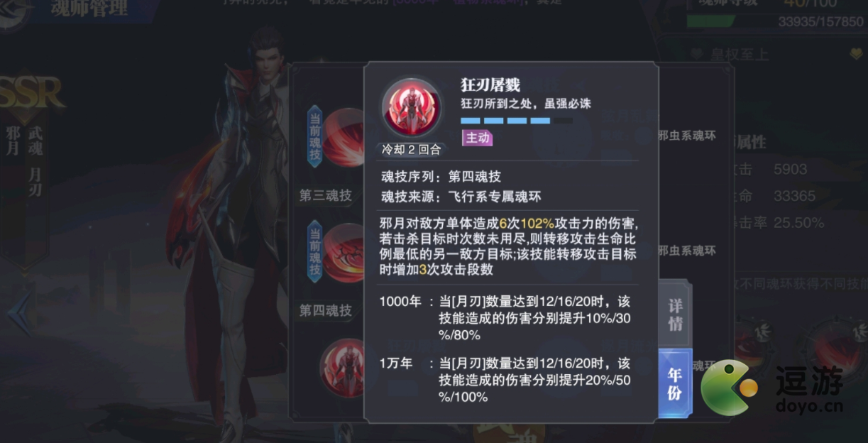Tap the bottom red soul skill icon

[344, 366]
